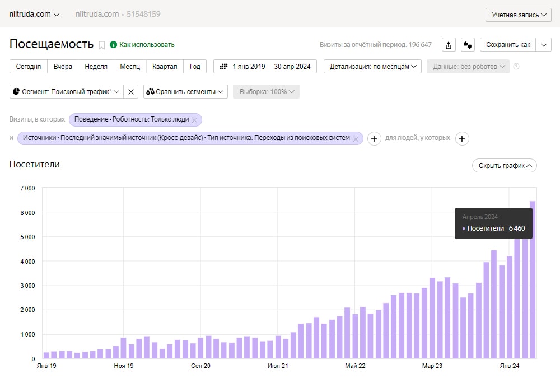Screen dimensions: 560x392
Task: Click the Ноя 19 axis label
Action: 124,366
